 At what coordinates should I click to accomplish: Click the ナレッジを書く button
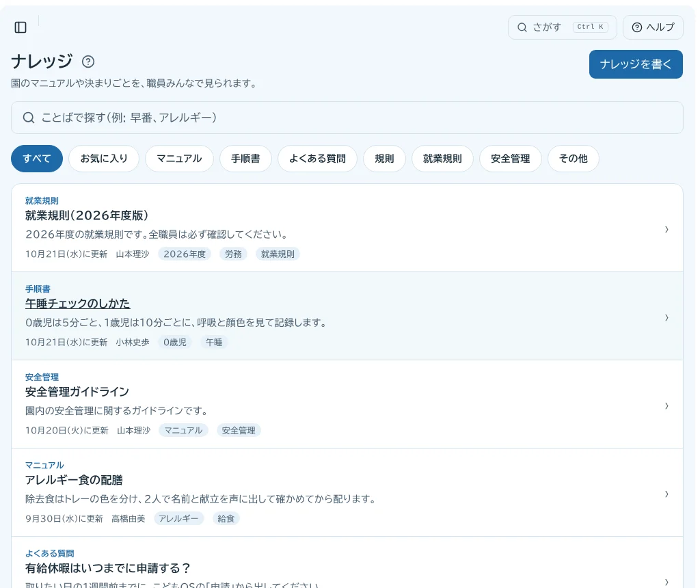coord(636,64)
